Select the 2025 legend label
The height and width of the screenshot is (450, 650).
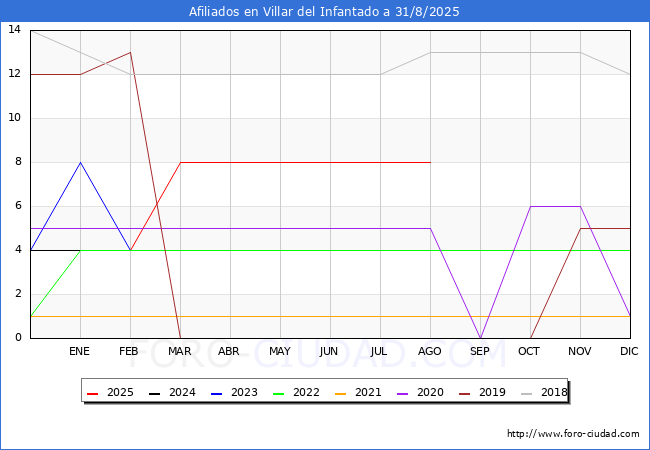point(120,392)
